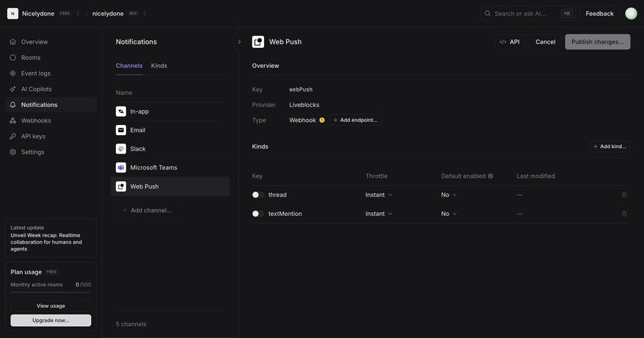The image size is (644, 338).
Task: Click Add endpoint button
Action: 355,120
